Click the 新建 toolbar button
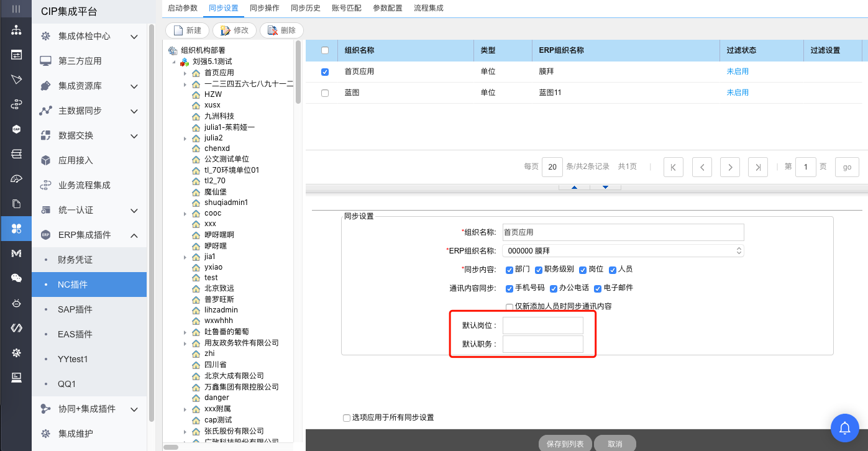Image resolution: width=868 pixels, height=451 pixels. (187, 30)
